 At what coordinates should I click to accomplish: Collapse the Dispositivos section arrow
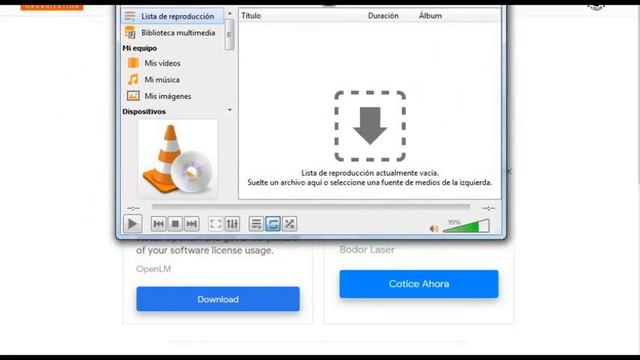pos(230,110)
